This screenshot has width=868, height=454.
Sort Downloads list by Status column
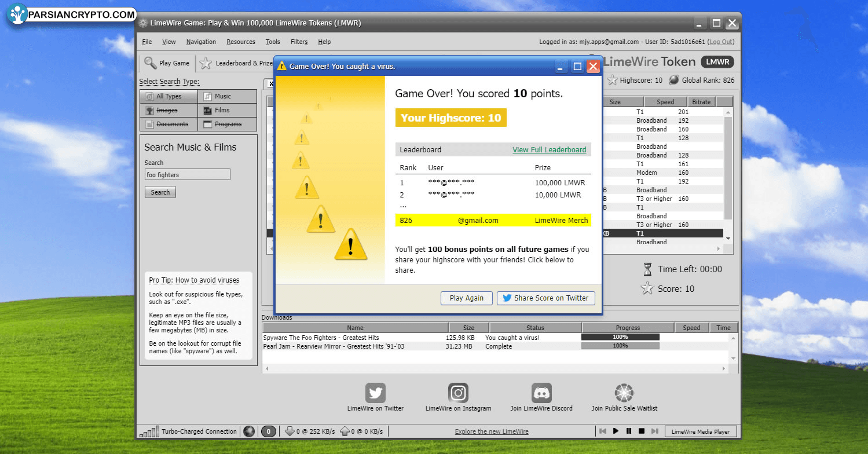(x=535, y=328)
